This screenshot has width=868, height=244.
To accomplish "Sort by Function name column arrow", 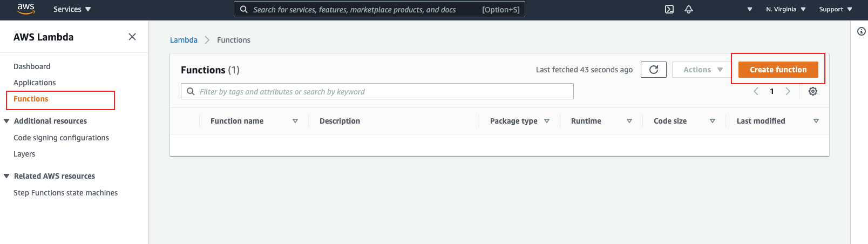I will (x=295, y=121).
